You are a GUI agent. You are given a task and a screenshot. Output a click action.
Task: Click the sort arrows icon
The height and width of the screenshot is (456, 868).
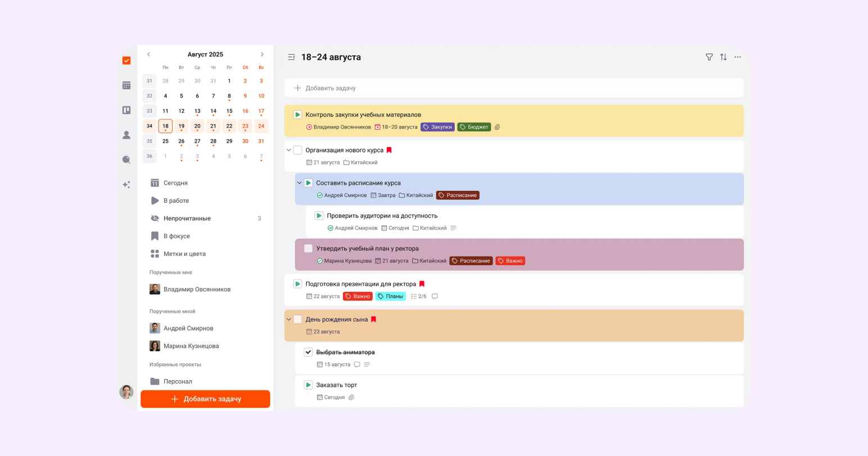pyautogui.click(x=724, y=57)
